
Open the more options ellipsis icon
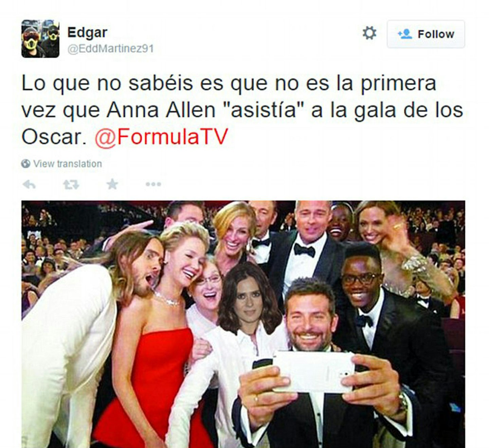153,184
